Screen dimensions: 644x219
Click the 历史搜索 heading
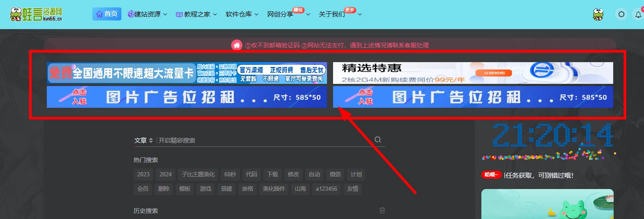pos(146,211)
